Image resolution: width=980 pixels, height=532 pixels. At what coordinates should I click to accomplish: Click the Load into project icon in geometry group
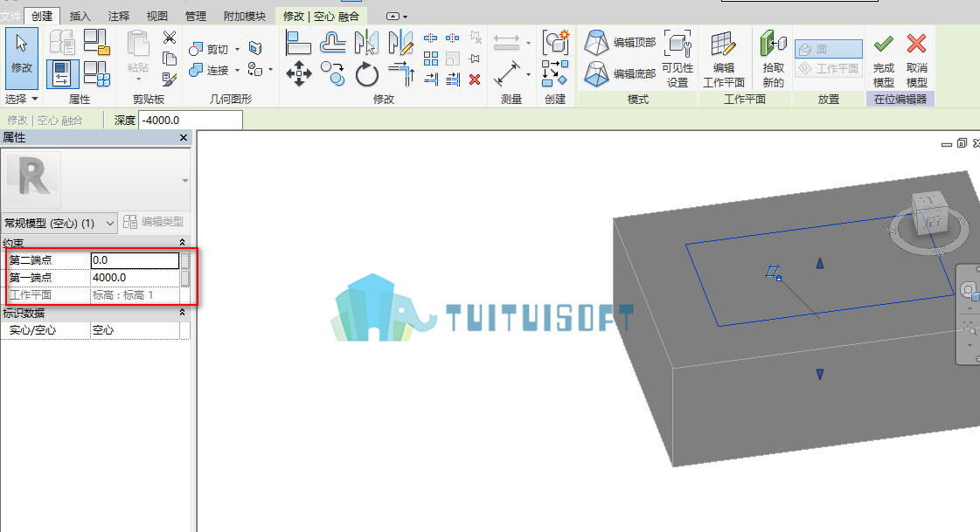(x=255, y=48)
